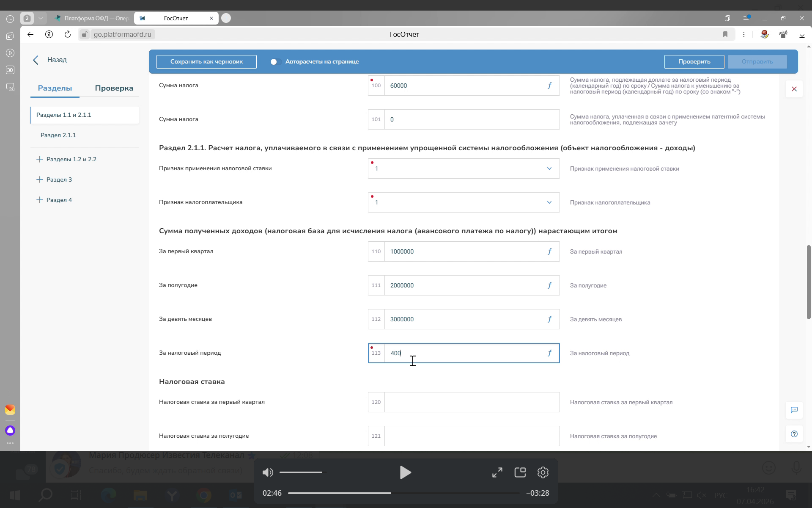Viewport: 812px width, 508px height.
Task: Click the formula icon in field 100
Action: pos(549,86)
